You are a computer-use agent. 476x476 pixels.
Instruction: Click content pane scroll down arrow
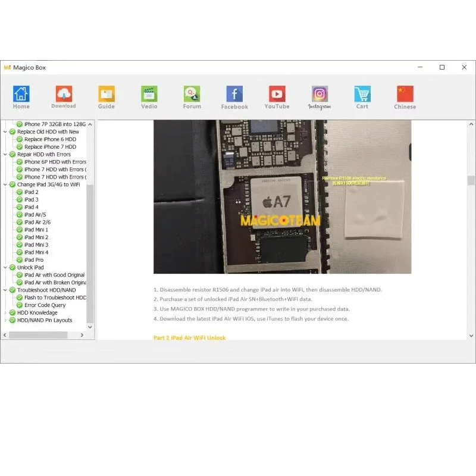click(471, 336)
